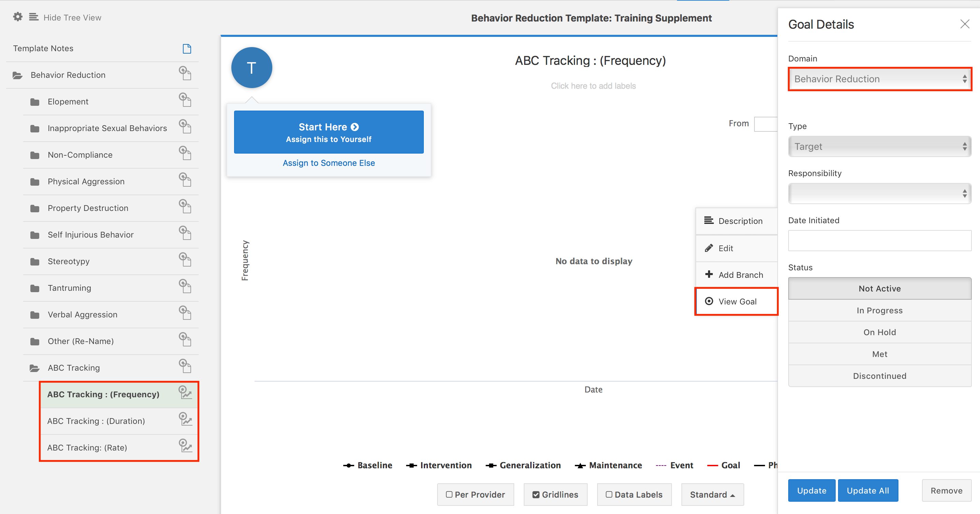Screen dimensions: 980x514
Task: Click goal icon beside Physical Aggression
Action: pos(185,180)
